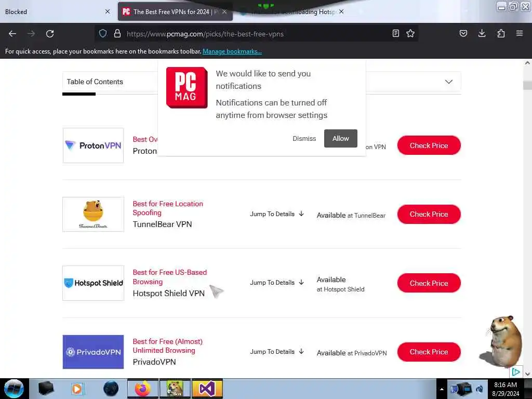Open the tracking protection shield icon
Screen dimensions: 532x399
tap(103, 33)
